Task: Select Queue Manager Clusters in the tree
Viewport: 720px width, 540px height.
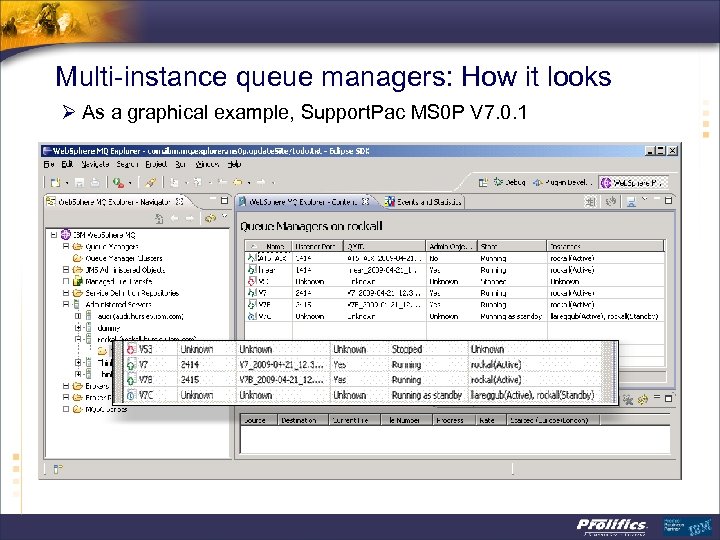Action: point(124,258)
